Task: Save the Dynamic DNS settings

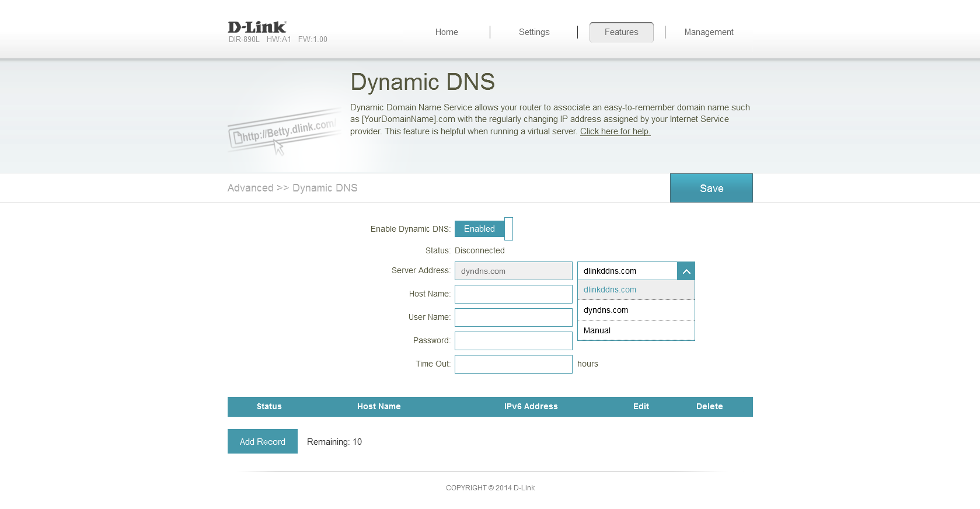Action: (x=712, y=188)
